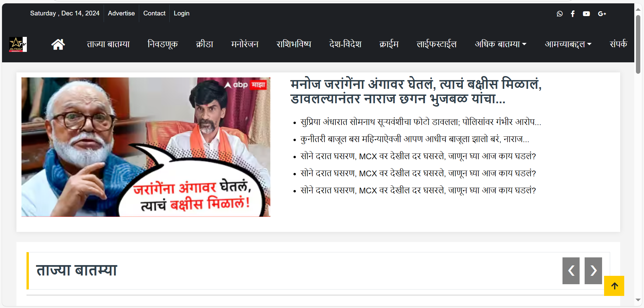Click the yellow scroll-to-top arrow button
This screenshot has height=308, width=644.
click(614, 286)
